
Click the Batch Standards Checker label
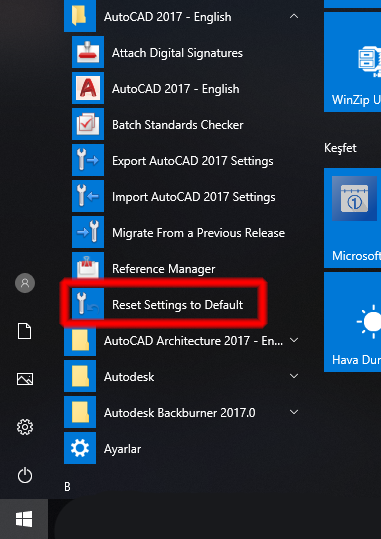pyautogui.click(x=177, y=124)
